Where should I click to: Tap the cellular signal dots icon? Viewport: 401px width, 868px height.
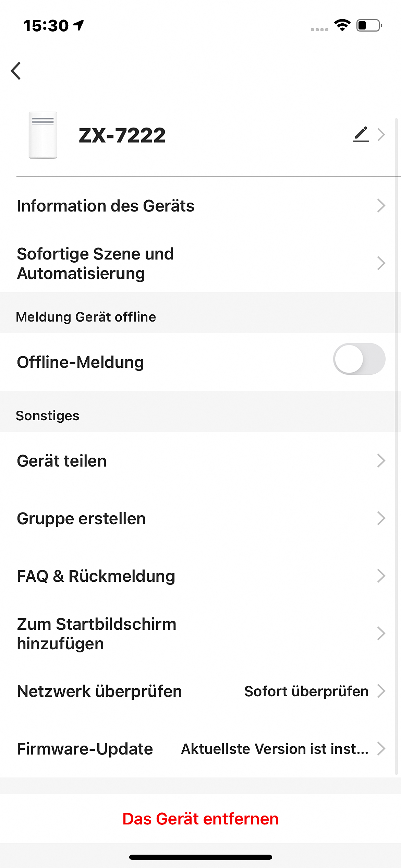point(319,29)
